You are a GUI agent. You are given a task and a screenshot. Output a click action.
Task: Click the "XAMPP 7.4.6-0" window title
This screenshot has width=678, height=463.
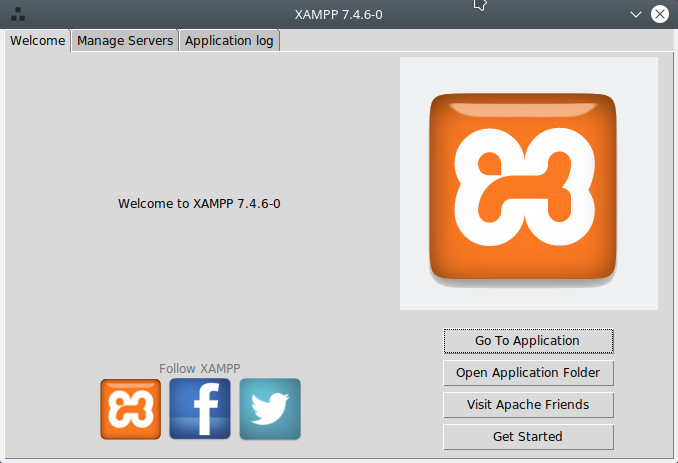[x=339, y=15]
